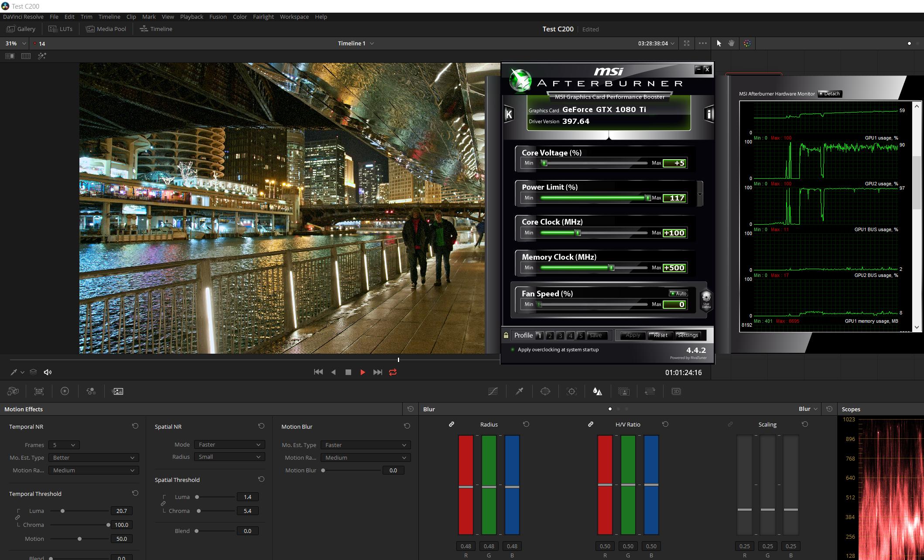Toggle the Blur Radius channel link
This screenshot has width=924, height=560.
click(x=452, y=424)
